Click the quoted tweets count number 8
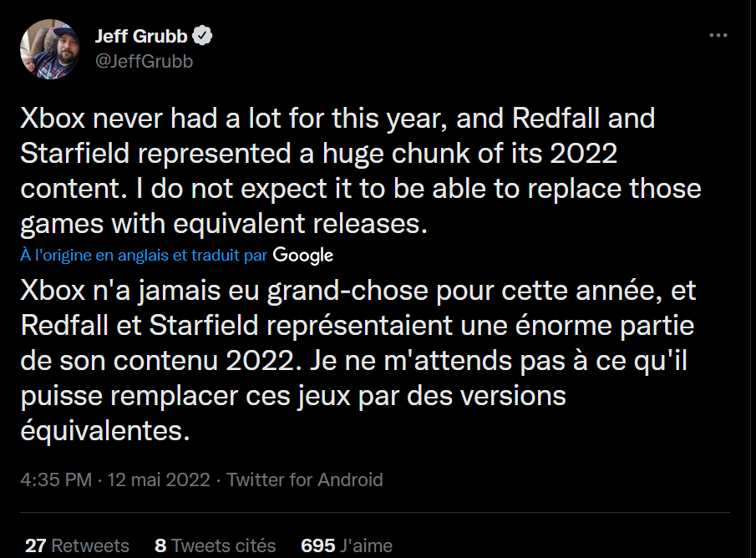 (x=160, y=545)
